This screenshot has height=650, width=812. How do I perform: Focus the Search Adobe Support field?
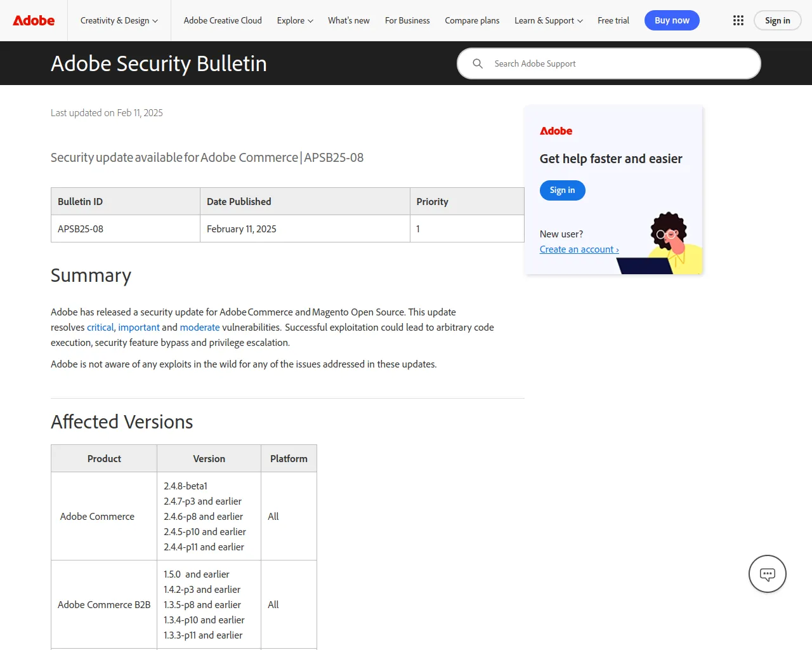(x=609, y=63)
